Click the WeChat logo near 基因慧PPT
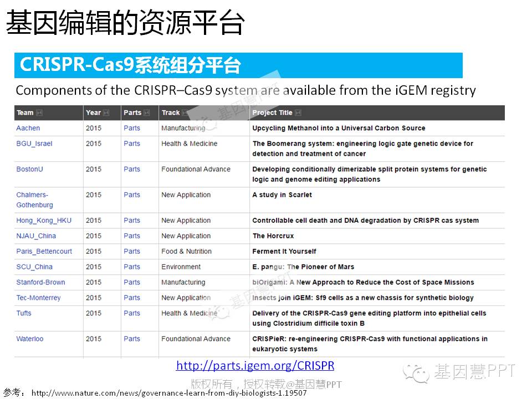Image resolution: width=532 pixels, height=399 pixels. pos(416,372)
